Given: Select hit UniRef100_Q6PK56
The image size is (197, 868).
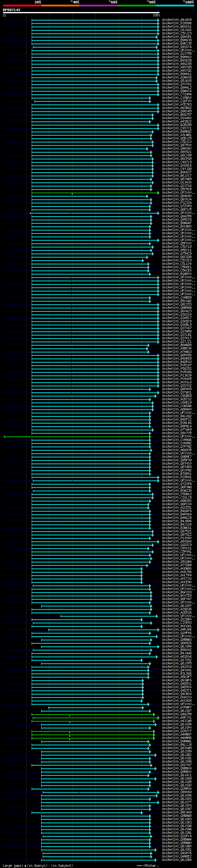Looking at the screenshot, I should (x=177, y=356).
